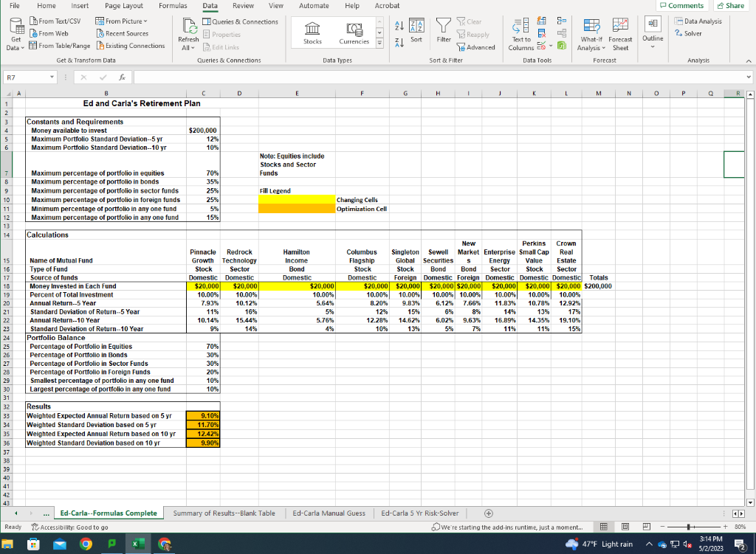Launch Solver from the Analysis group
Image resolution: width=756 pixels, height=554 pixels.
point(688,33)
